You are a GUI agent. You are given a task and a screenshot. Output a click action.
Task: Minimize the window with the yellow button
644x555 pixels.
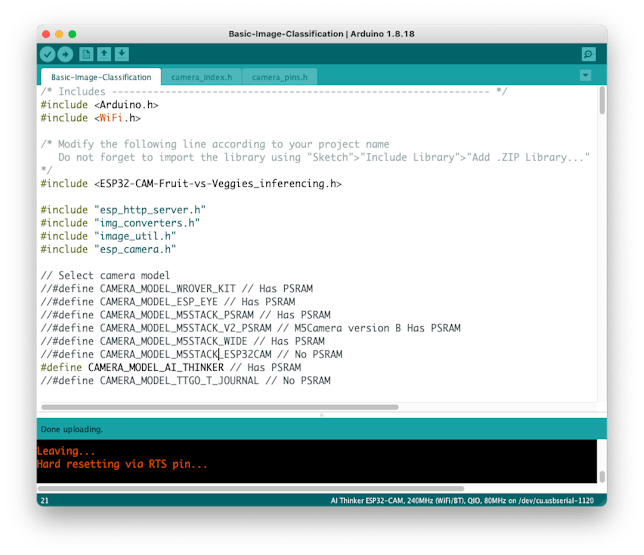click(59, 34)
